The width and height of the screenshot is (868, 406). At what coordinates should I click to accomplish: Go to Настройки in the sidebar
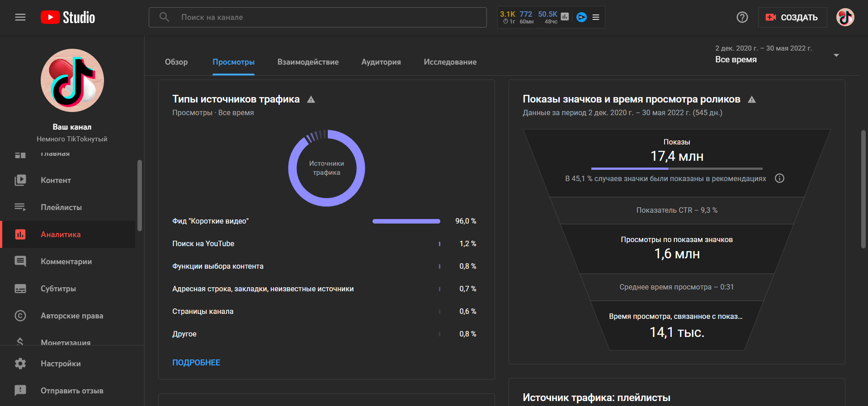[61, 364]
